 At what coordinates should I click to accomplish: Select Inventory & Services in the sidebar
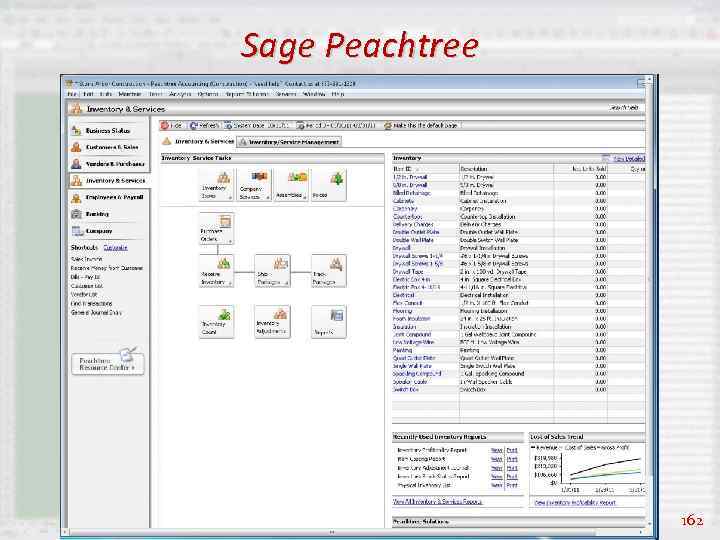pyautogui.click(x=108, y=180)
